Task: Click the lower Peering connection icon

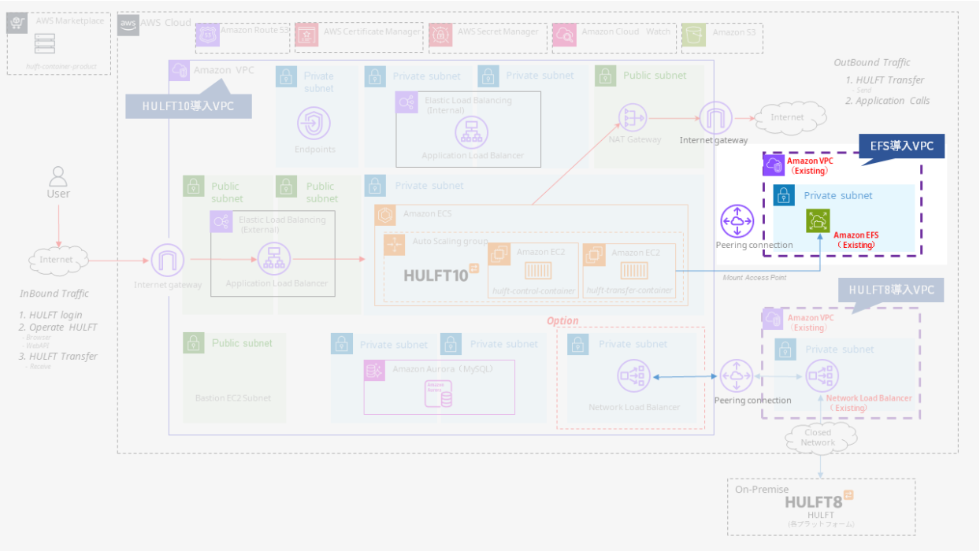Action: click(737, 376)
